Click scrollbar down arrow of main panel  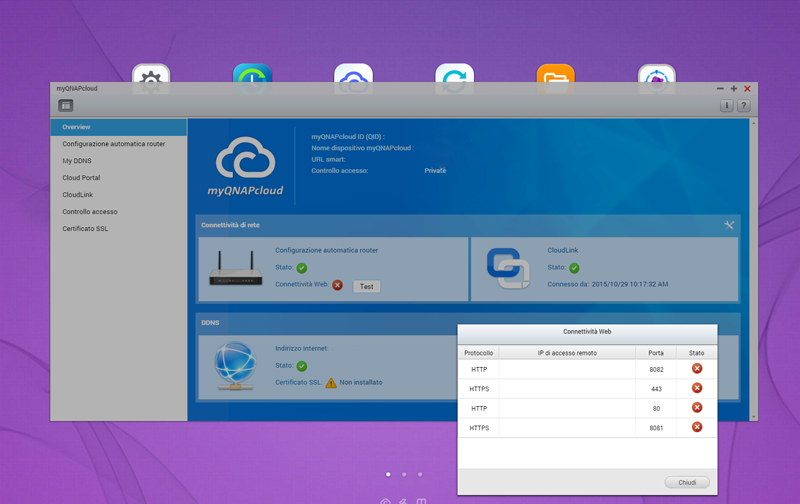click(754, 416)
